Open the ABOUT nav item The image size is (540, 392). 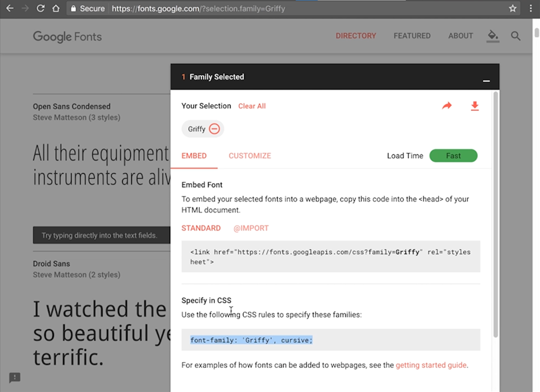[460, 36]
